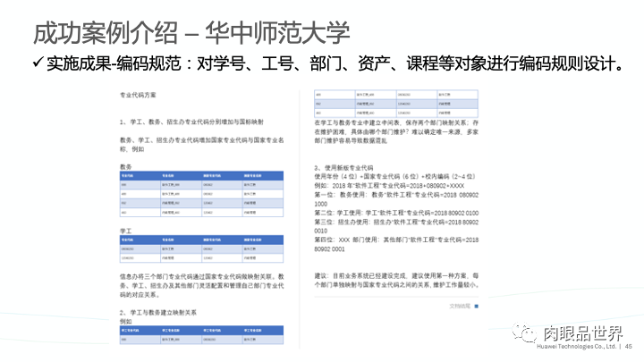Click the blue header row of 学工 table
The image size is (644, 362).
201,240
